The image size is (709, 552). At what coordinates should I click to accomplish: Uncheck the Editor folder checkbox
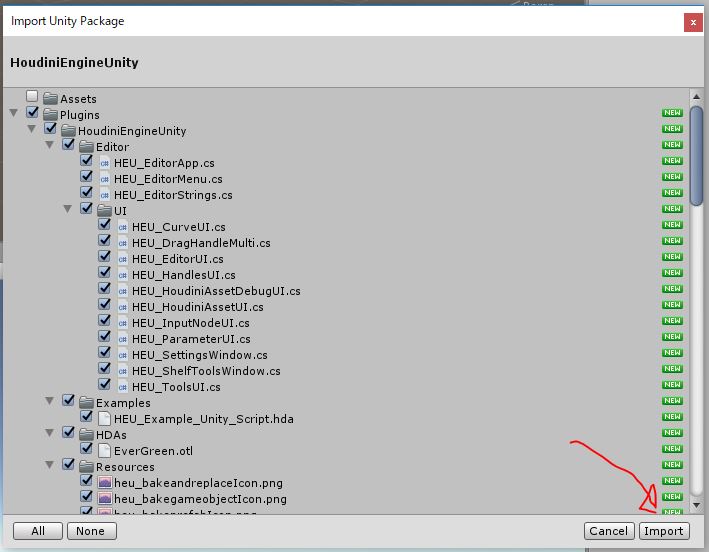coord(68,144)
